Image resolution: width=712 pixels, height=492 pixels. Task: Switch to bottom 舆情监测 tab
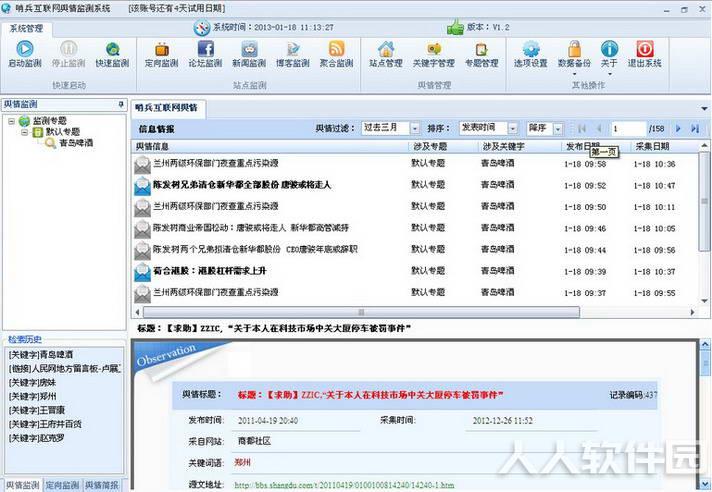[22, 485]
